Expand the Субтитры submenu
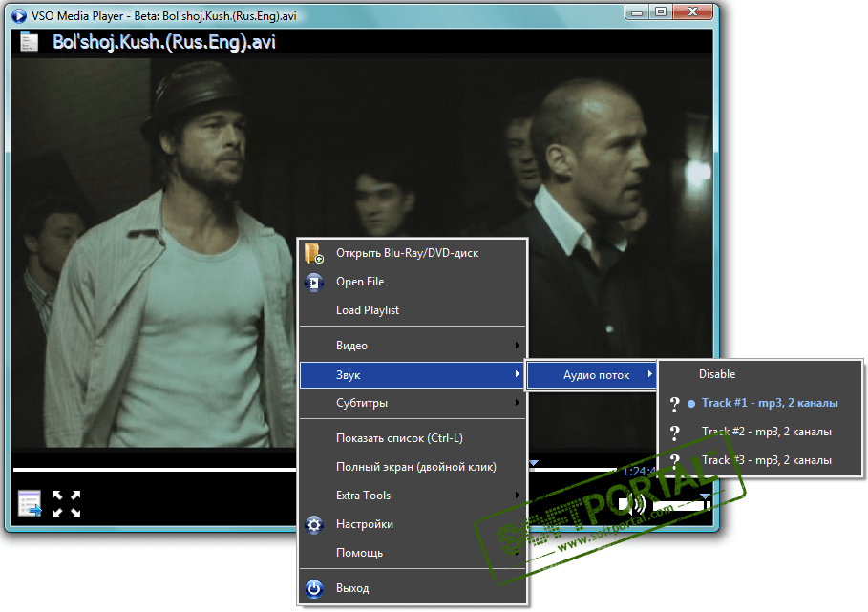The image size is (868, 612). pos(413,403)
